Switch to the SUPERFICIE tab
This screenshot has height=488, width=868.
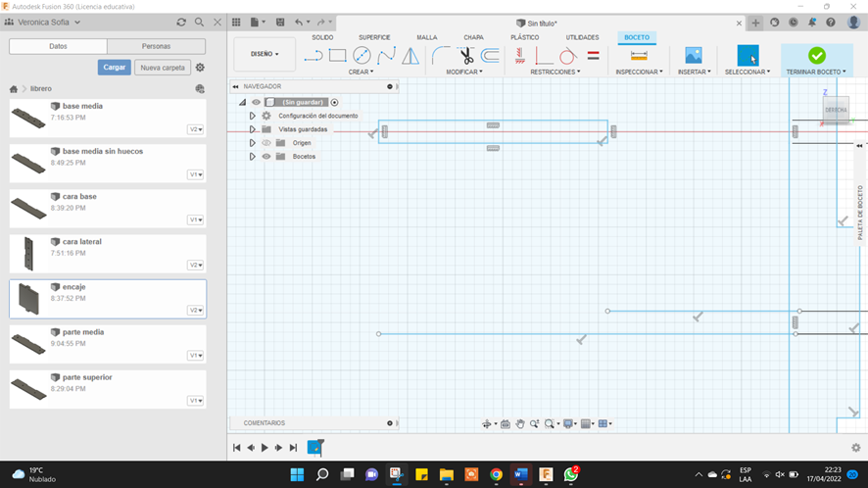coord(374,37)
